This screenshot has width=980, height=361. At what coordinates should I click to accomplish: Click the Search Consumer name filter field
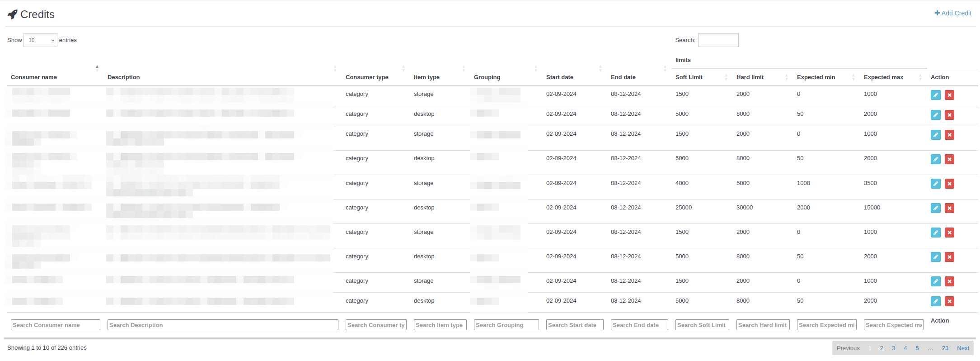coord(55,325)
